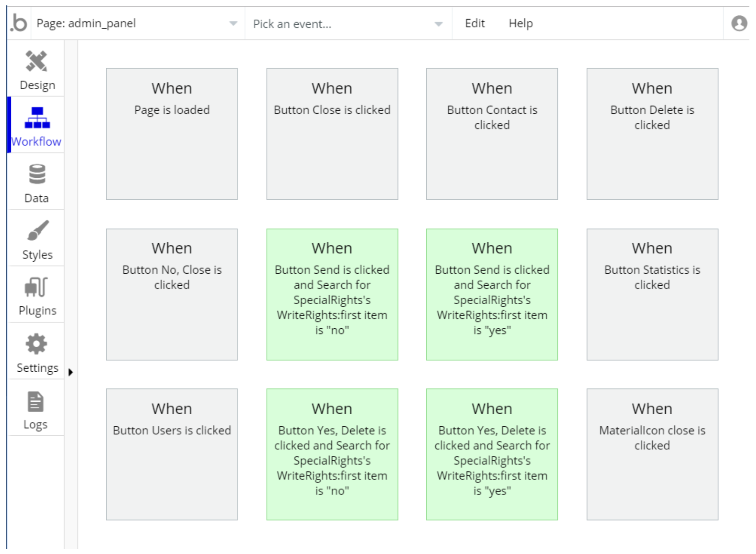Viewport: 756px width, 554px height.
Task: Open the MaterialIcon close is clicked event
Action: click(x=652, y=454)
